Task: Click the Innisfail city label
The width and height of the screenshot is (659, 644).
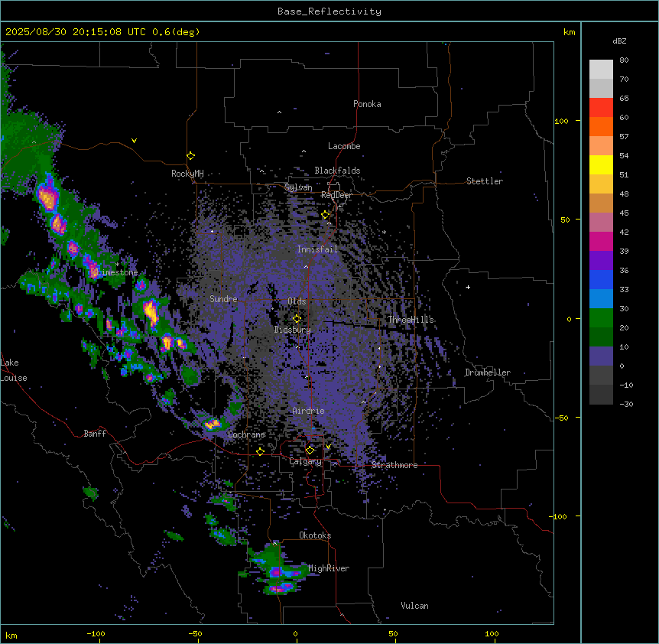Action: (x=317, y=249)
